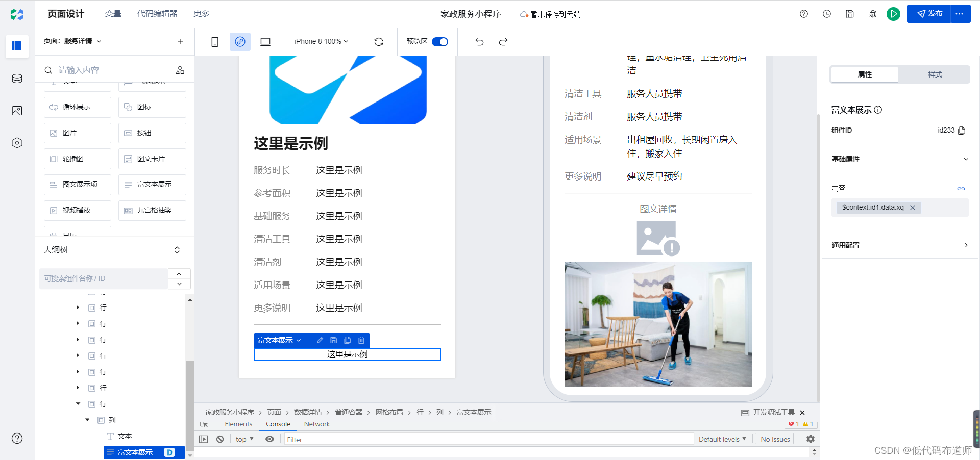
Task: Add the 图文卡片 component
Action: [x=152, y=159]
